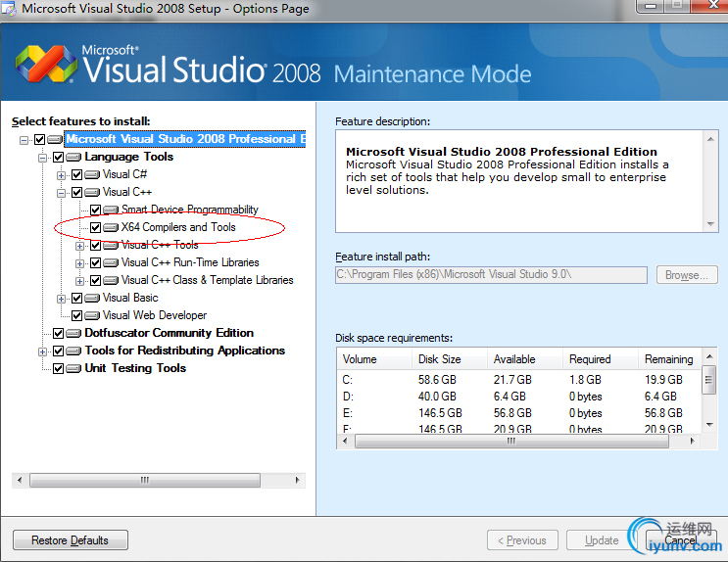Click the Volume column header

[374, 359]
